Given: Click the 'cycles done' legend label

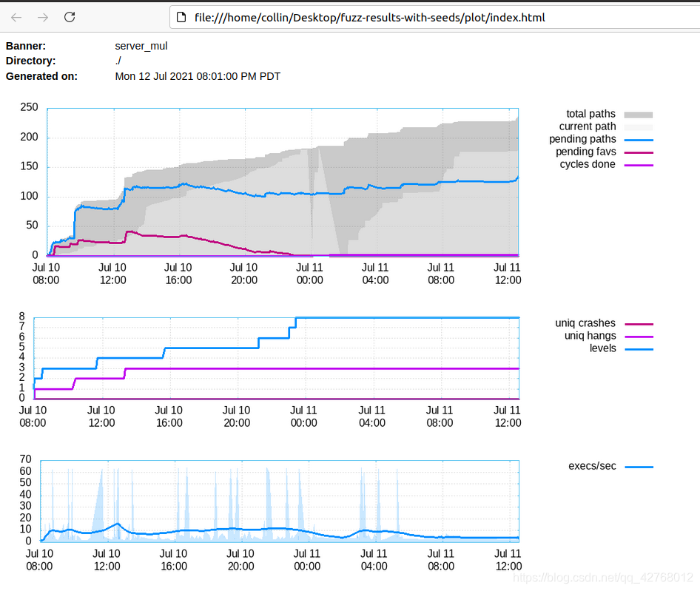Looking at the screenshot, I should pos(588,164).
